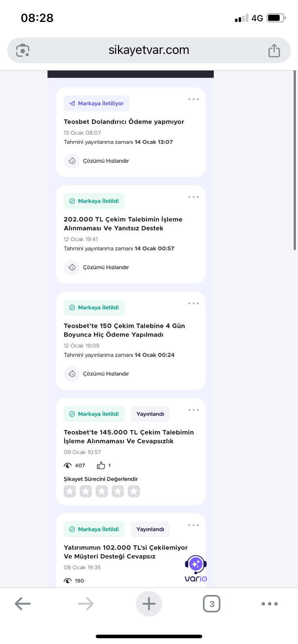
Task: Tap the share icon in address bar
Action: 274,50
